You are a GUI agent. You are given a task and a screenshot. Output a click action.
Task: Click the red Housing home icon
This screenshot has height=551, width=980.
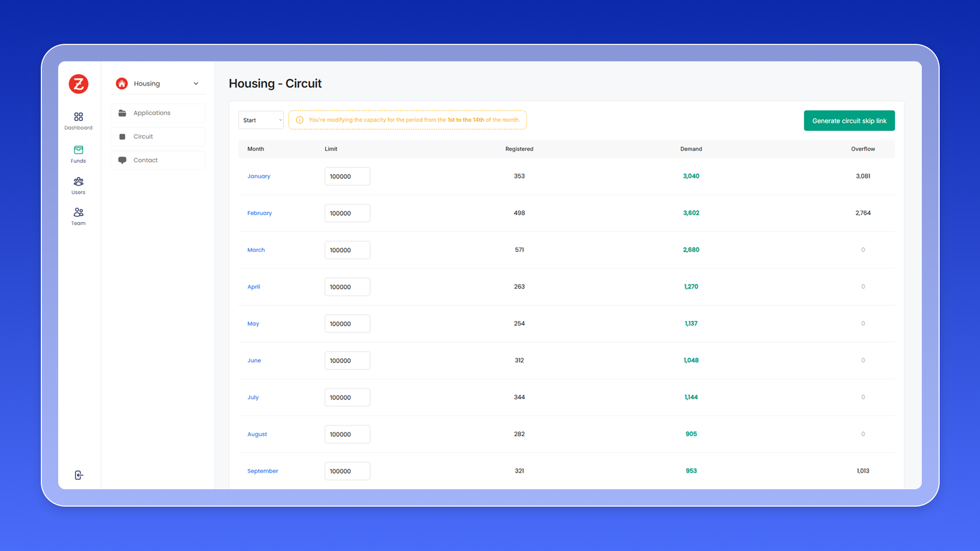121,84
